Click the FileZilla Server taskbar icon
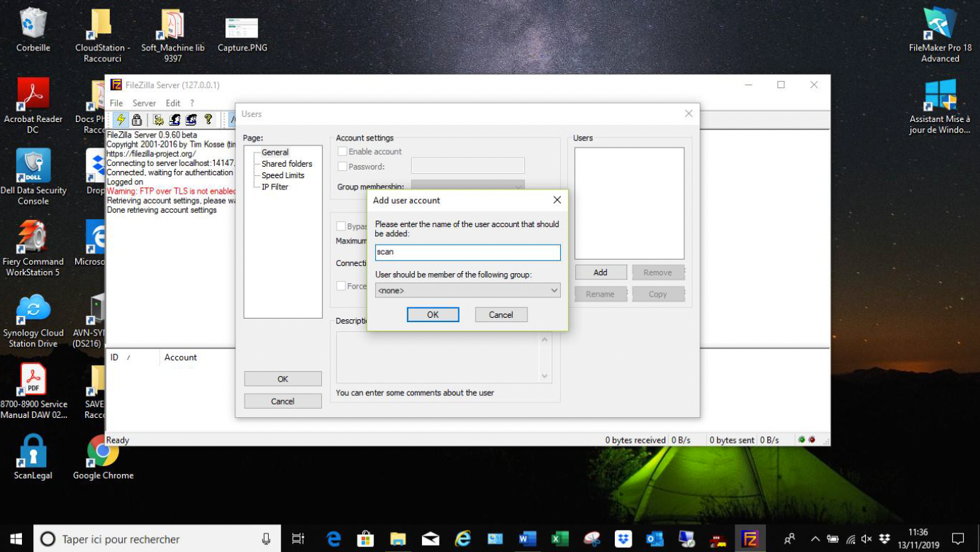This screenshot has height=552, width=980. [750, 539]
